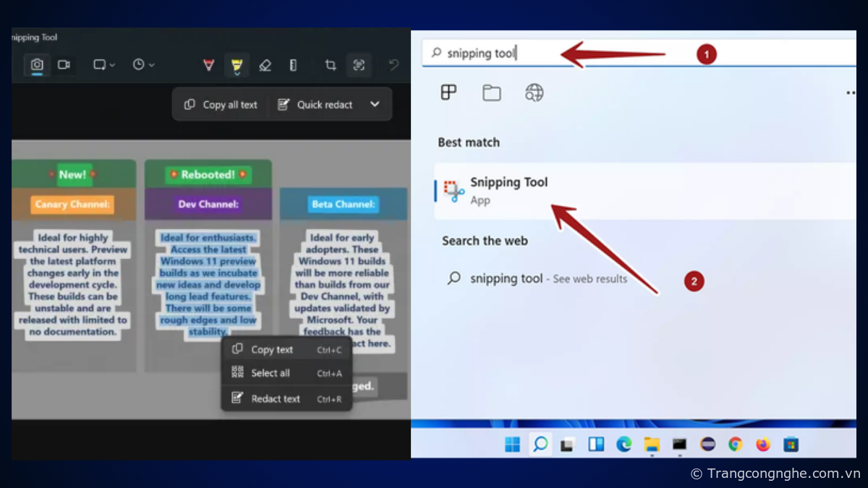Viewport: 868px width, 488px height.
Task: Activate the image crop tool
Action: [x=331, y=65]
